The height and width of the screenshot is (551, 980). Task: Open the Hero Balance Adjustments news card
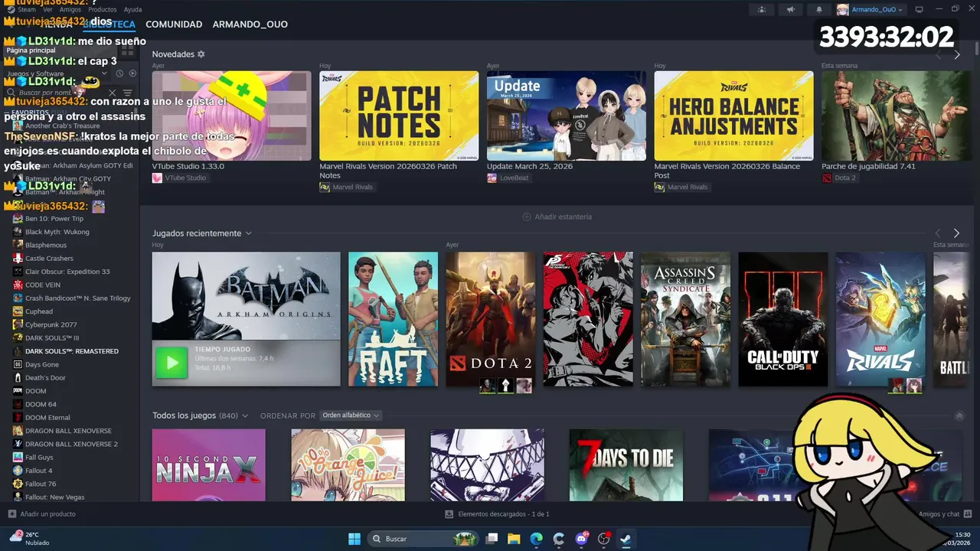[733, 116]
